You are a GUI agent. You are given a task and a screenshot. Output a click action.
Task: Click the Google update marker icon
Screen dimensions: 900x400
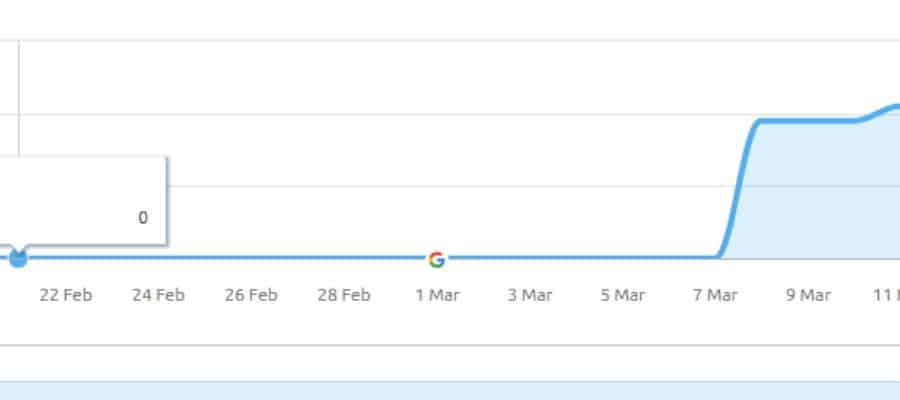click(437, 259)
